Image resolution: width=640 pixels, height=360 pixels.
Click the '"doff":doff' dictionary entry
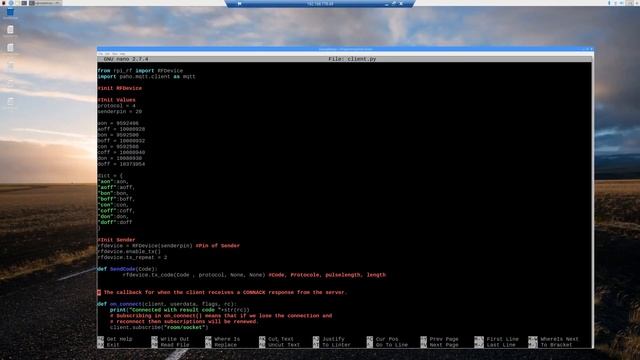[115, 222]
